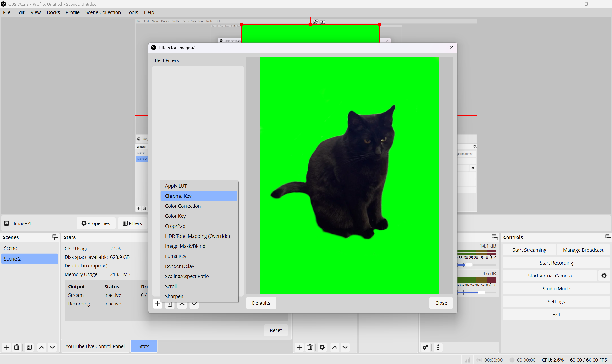Open Filters button in source toolbar
Screen dimensions: 612x364
pos(132,223)
